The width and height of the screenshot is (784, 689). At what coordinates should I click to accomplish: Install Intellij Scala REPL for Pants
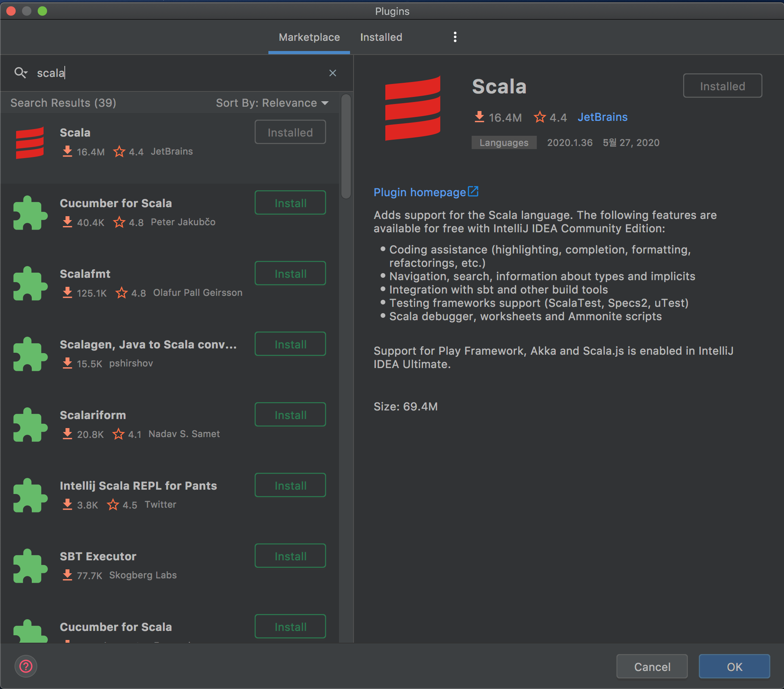coord(290,485)
